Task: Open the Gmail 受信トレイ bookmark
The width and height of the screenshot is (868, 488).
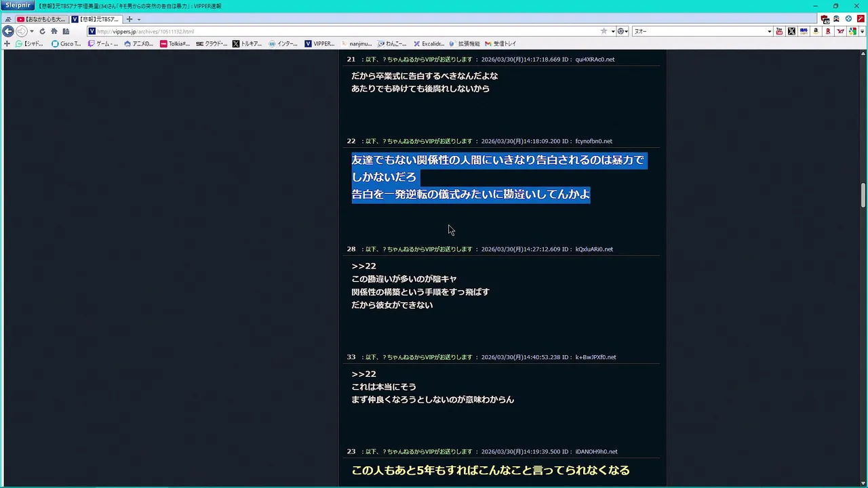Action: click(x=500, y=43)
